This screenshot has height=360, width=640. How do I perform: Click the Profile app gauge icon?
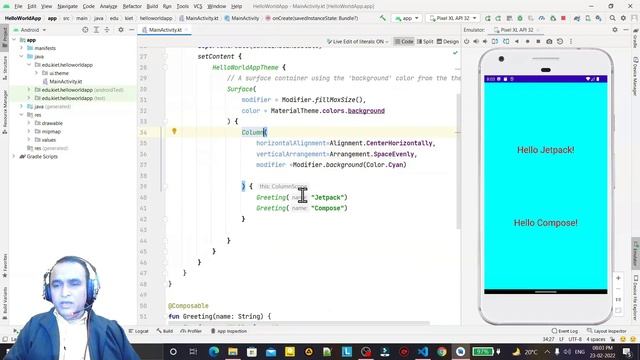[542, 18]
